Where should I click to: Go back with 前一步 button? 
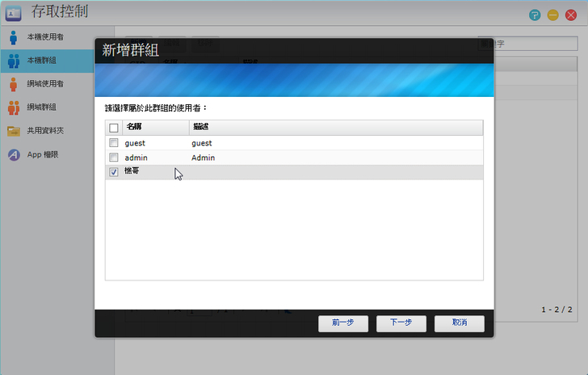343,323
